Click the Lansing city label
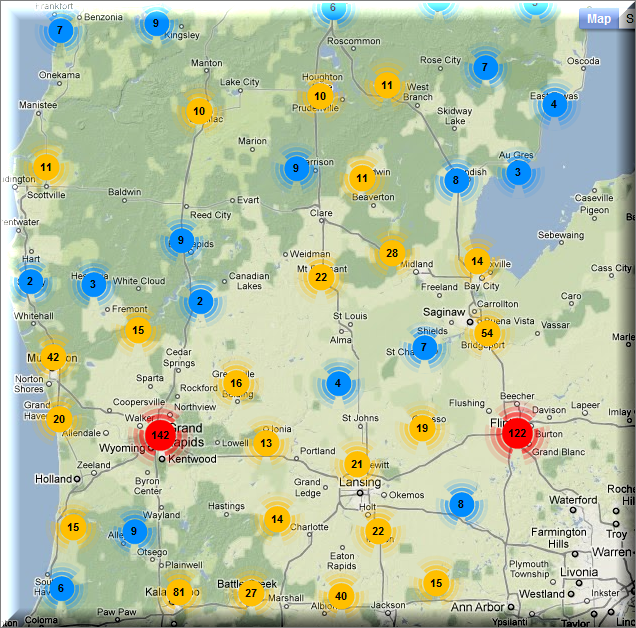Viewport: 636px width, 628px height. 360,482
